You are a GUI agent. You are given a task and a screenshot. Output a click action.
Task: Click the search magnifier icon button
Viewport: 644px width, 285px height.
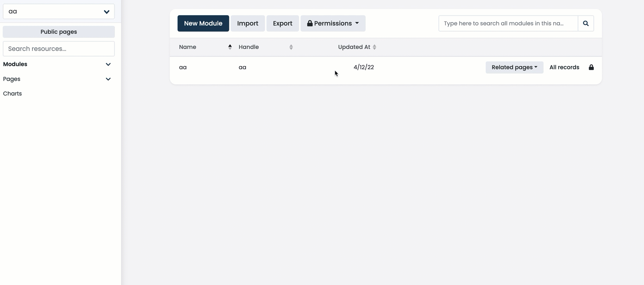[586, 23]
